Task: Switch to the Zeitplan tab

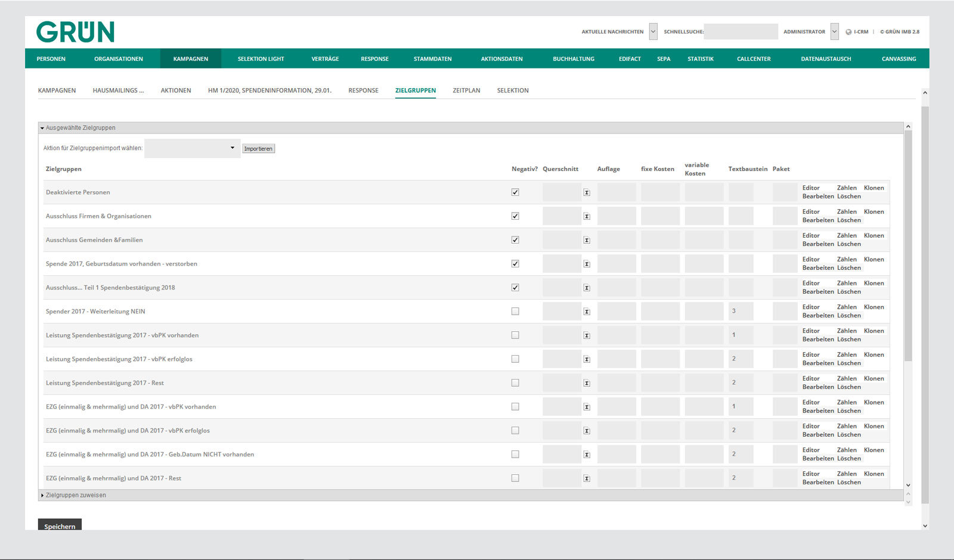Action: click(x=466, y=91)
